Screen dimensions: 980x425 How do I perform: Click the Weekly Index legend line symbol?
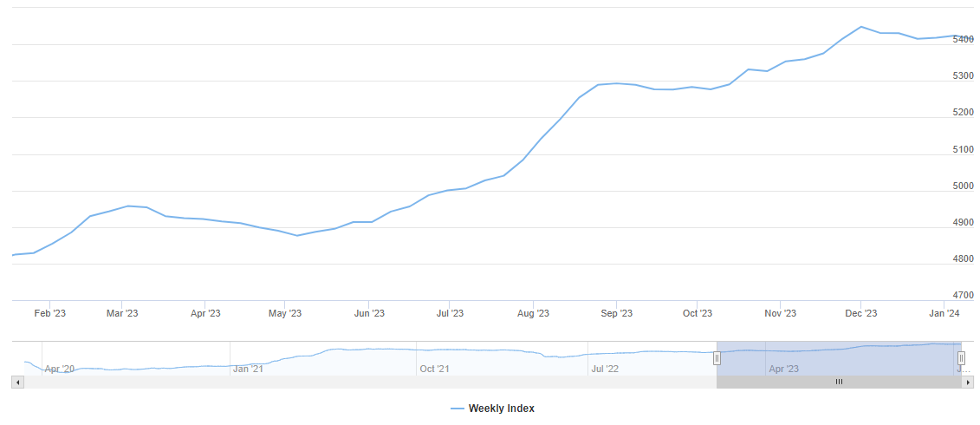click(458, 409)
